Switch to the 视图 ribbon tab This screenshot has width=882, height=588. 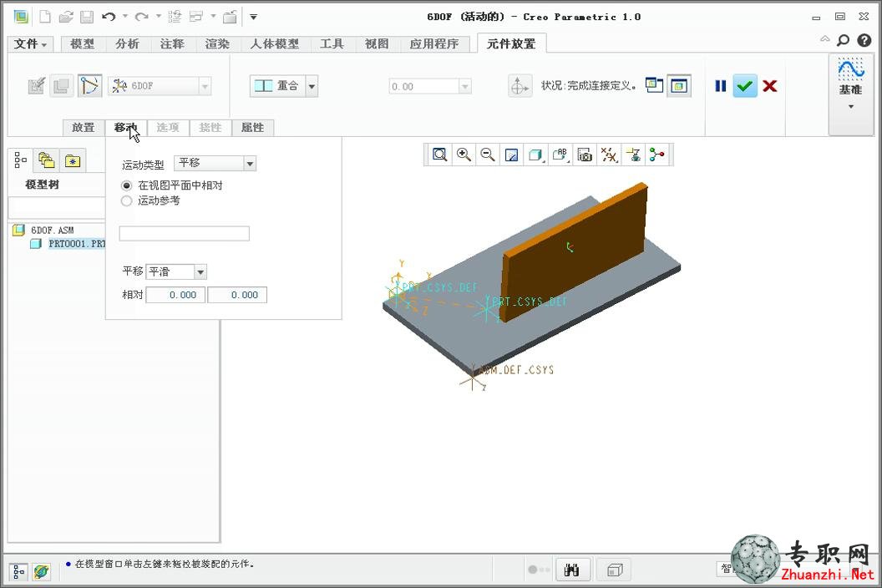377,44
